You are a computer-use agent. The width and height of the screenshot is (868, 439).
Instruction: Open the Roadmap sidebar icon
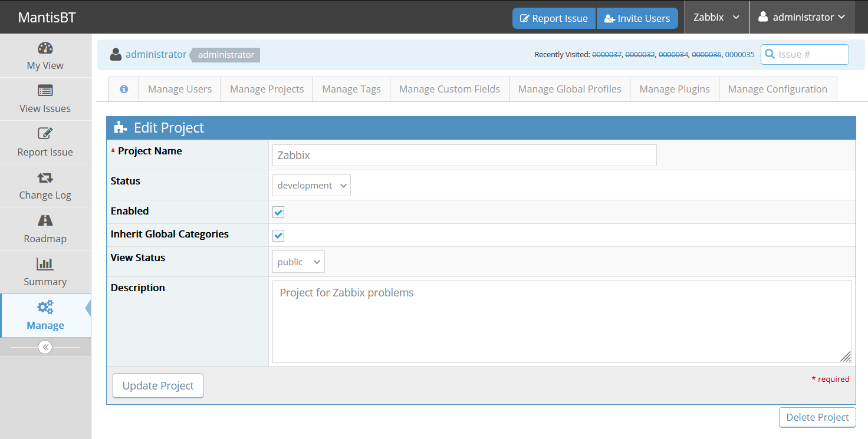pyautogui.click(x=45, y=221)
